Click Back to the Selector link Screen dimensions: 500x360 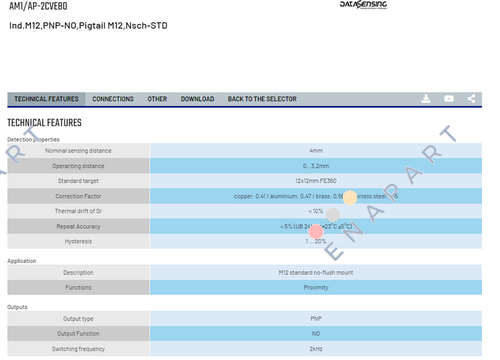(262, 99)
